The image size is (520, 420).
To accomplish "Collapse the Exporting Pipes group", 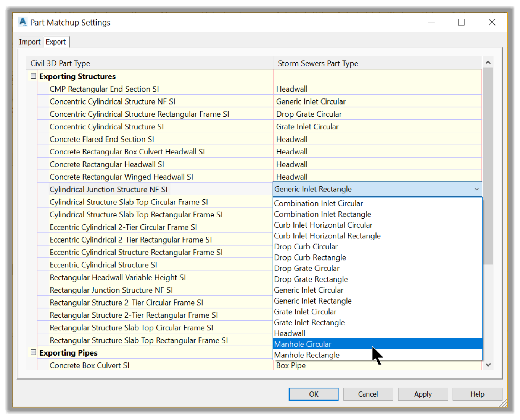I will pyautogui.click(x=34, y=352).
